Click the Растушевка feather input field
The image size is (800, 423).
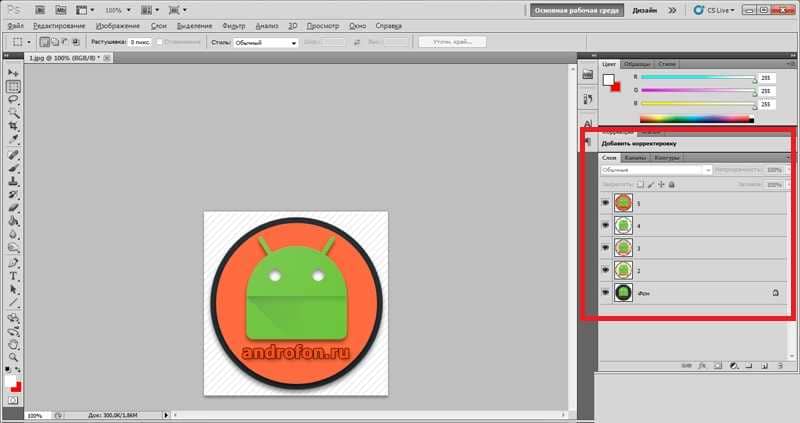[x=140, y=42]
